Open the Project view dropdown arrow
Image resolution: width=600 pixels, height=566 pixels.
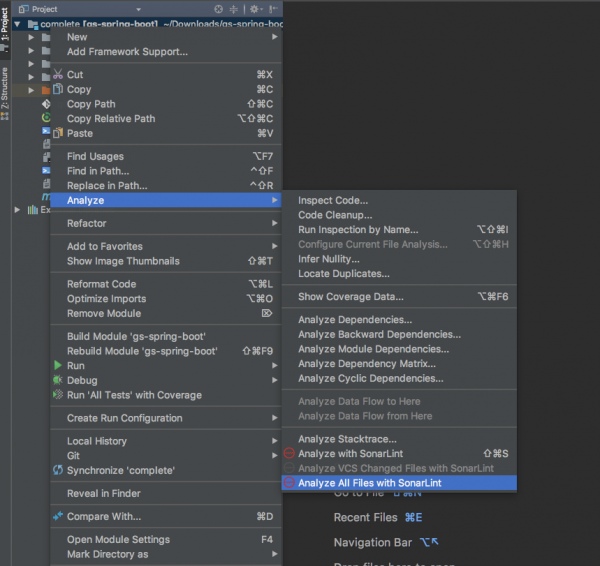tap(139, 9)
